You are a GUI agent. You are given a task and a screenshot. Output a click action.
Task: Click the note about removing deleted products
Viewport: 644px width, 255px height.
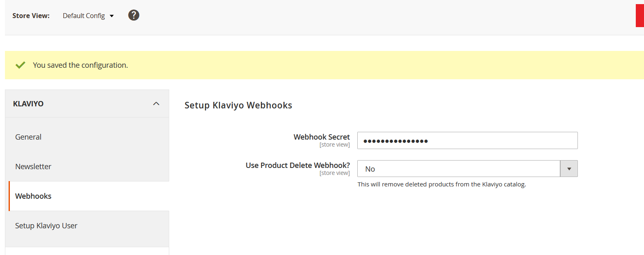coord(442,184)
